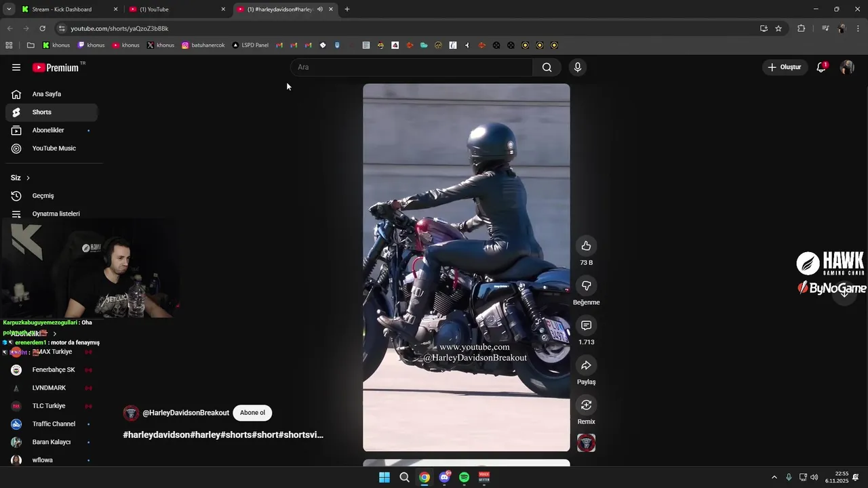The height and width of the screenshot is (488, 868).
Task: Open X khonus bookmark
Action: coord(161,45)
